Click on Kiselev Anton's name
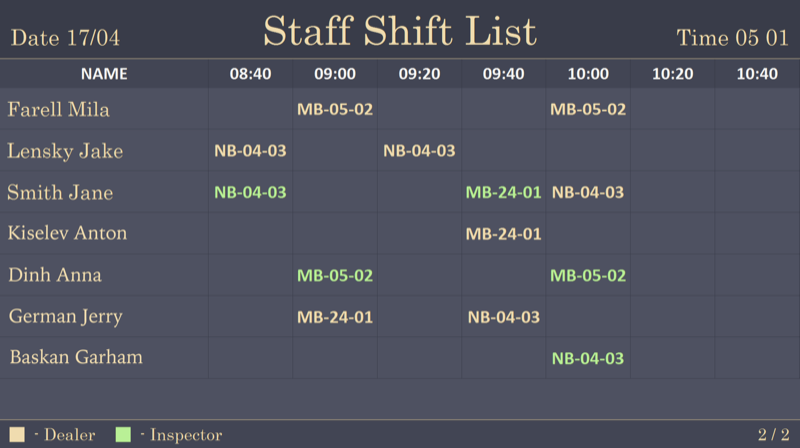 pyautogui.click(x=67, y=233)
